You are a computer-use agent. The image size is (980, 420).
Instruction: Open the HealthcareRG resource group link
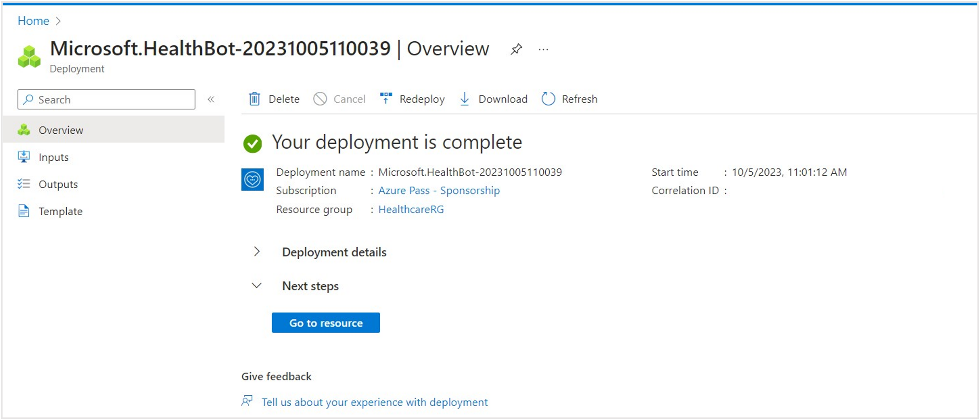(411, 209)
